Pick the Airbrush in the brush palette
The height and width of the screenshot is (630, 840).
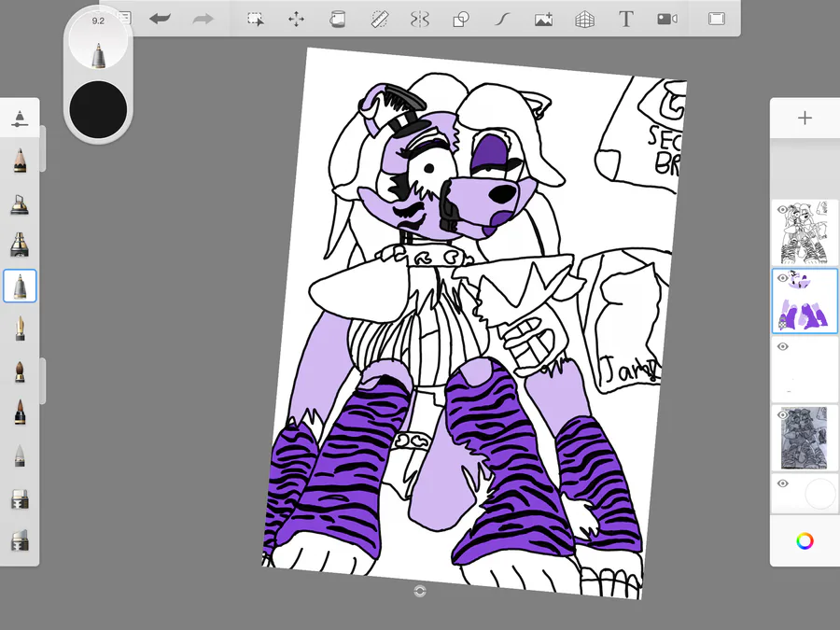[x=20, y=204]
